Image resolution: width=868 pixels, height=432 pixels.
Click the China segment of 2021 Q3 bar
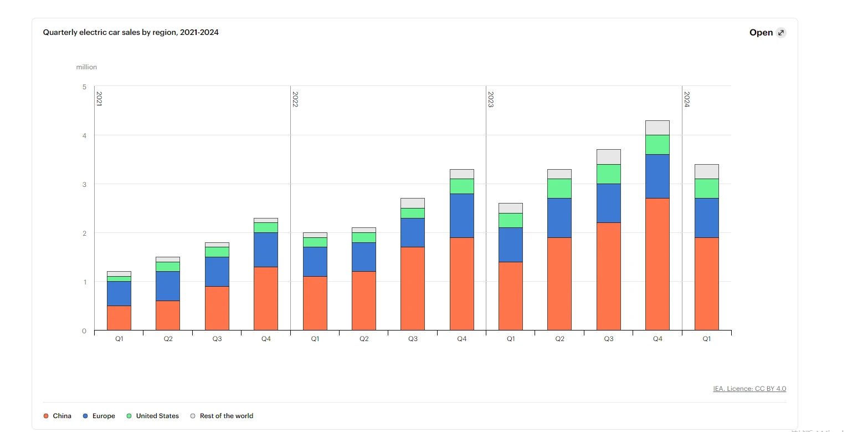217,308
